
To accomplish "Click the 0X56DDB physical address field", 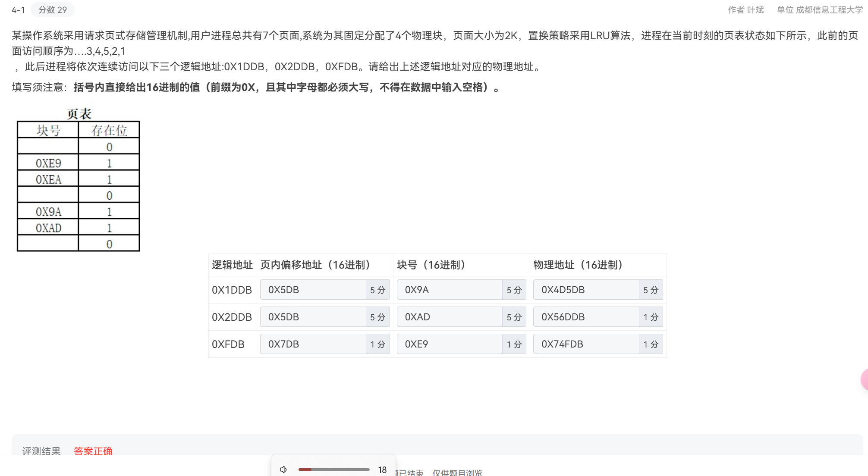I will (x=585, y=317).
